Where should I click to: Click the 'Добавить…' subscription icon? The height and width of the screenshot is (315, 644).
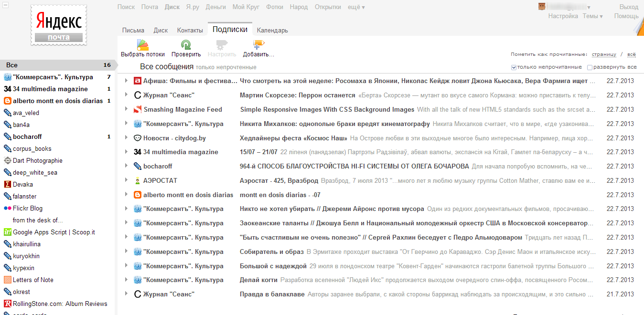(258, 45)
